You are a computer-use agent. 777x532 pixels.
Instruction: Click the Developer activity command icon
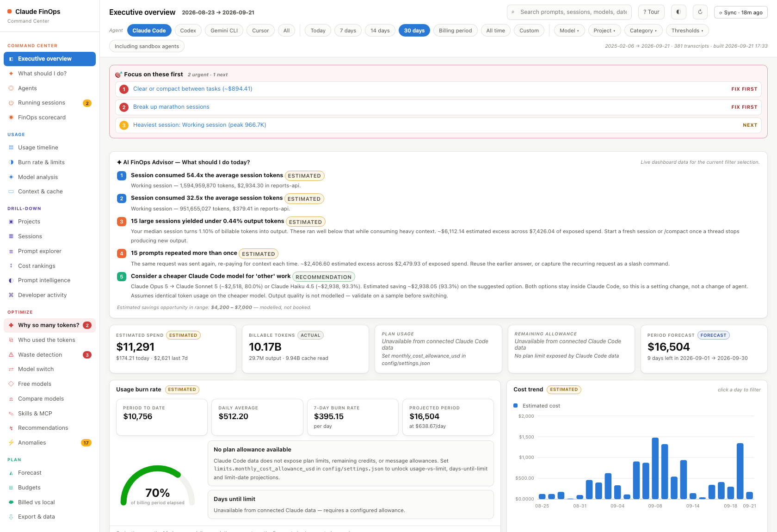11,295
